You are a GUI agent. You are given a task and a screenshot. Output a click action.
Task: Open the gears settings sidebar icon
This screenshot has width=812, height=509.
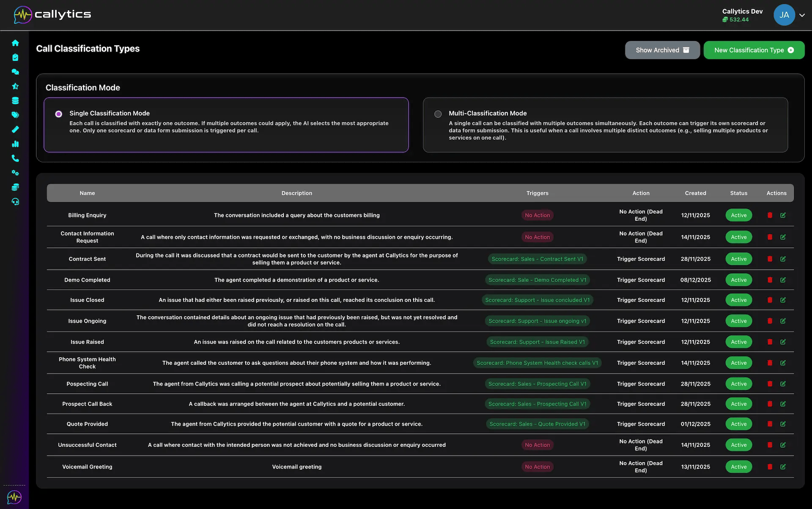[x=15, y=172]
